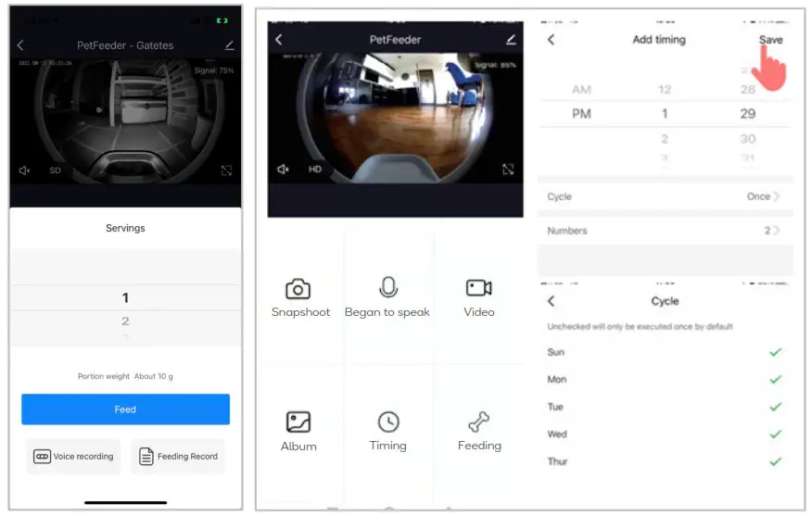Expand Gatetes camera feed to fullscreen
Image resolution: width=812 pixels, height=516 pixels.
coord(226,170)
